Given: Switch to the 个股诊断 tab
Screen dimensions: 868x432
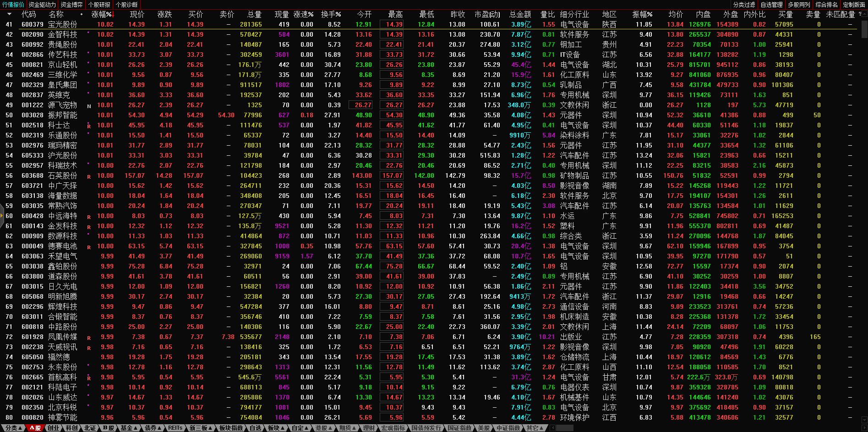Looking at the screenshot, I should point(127,5).
